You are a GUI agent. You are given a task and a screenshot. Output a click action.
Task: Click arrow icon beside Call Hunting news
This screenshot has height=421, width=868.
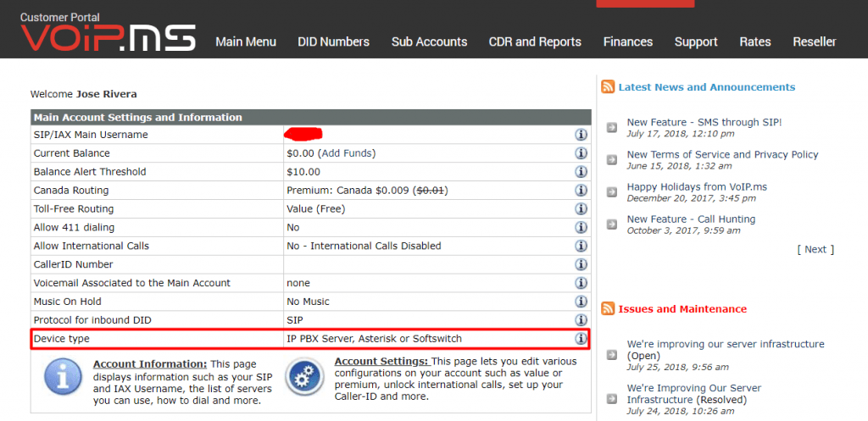[x=612, y=224]
